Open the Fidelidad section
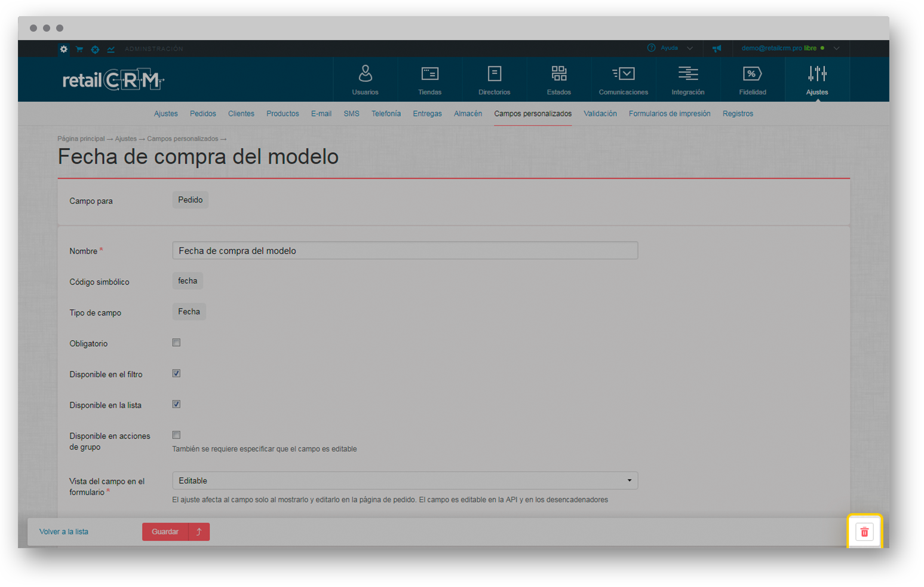 [752, 80]
